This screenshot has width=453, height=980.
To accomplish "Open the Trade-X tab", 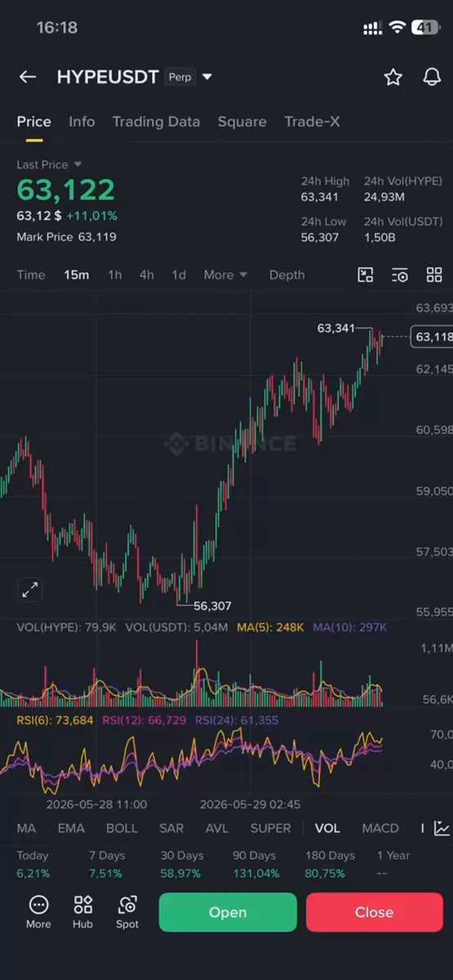I will click(312, 122).
